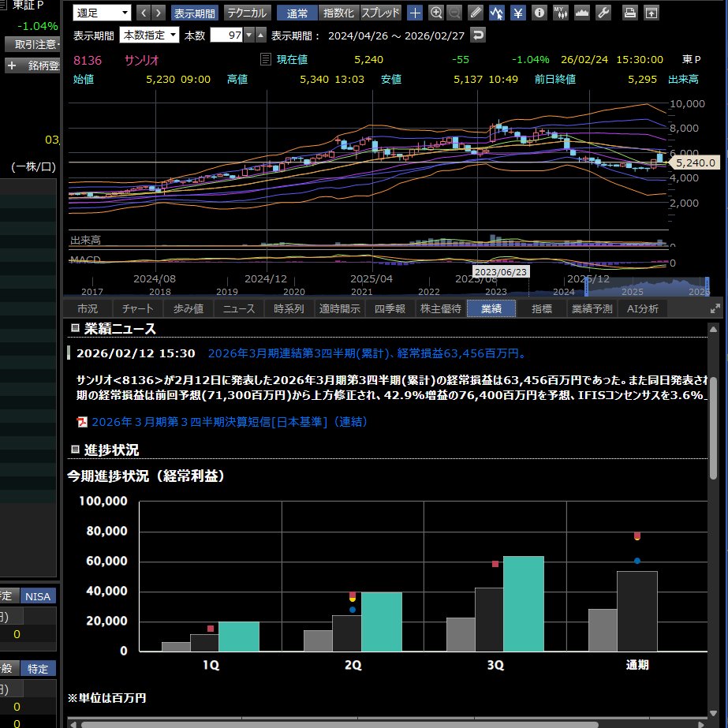Open the 週足 timeframe dropdown

[x=102, y=13]
